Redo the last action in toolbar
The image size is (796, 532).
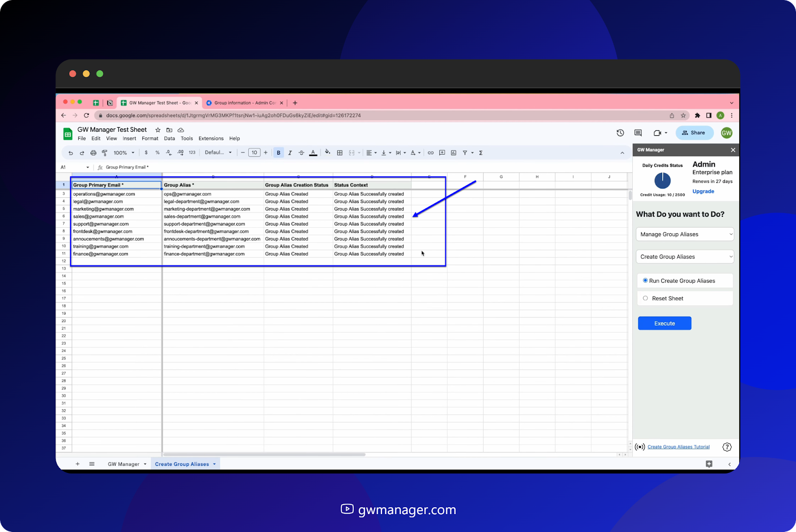coord(82,153)
